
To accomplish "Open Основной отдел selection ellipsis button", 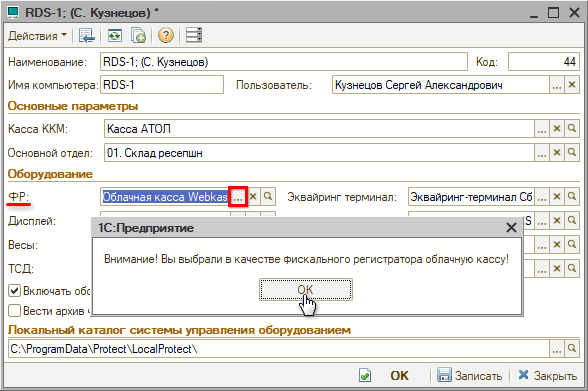I will point(542,153).
